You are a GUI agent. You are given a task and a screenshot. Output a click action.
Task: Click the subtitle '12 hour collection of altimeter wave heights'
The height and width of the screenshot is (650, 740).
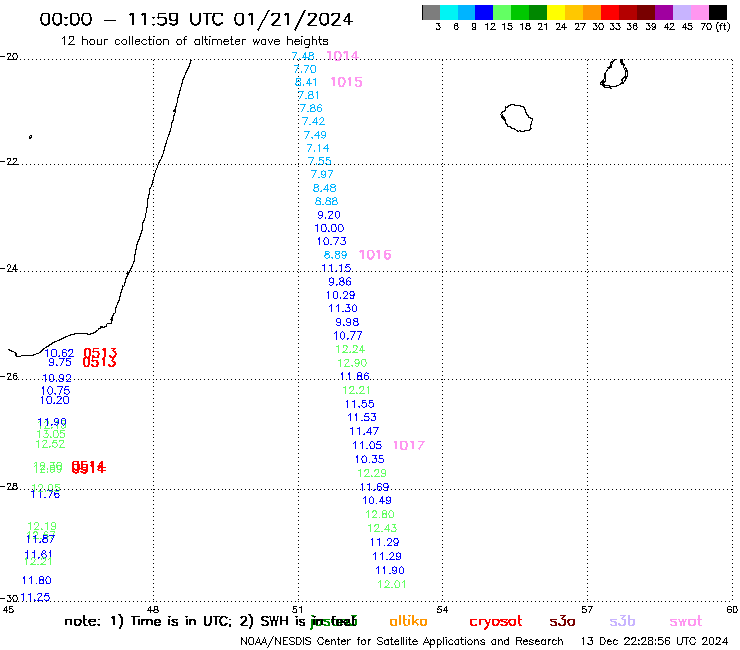coord(194,41)
